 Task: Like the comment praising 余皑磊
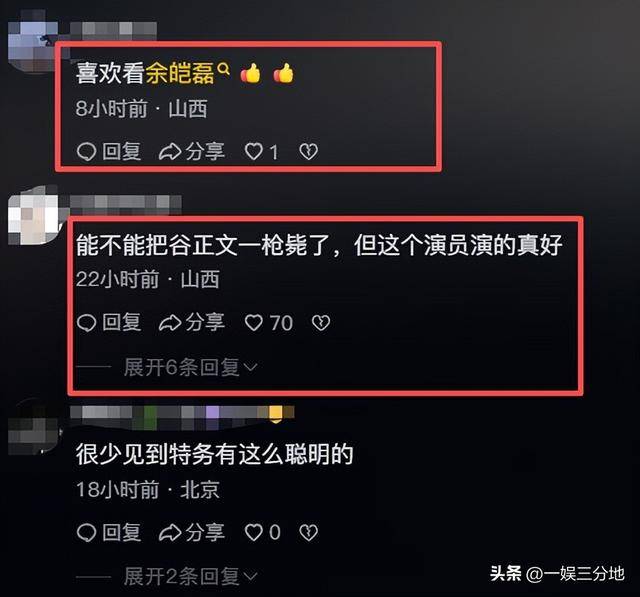pos(261,152)
